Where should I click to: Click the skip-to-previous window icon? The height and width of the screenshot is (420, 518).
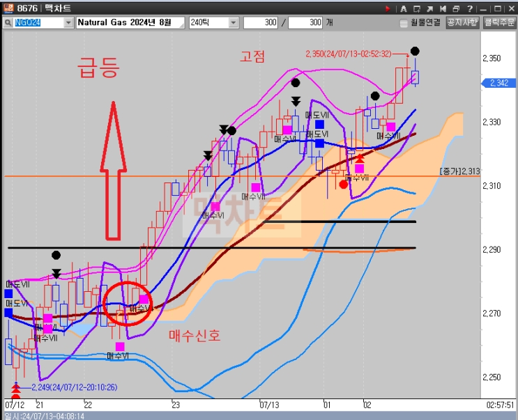coord(443,8)
